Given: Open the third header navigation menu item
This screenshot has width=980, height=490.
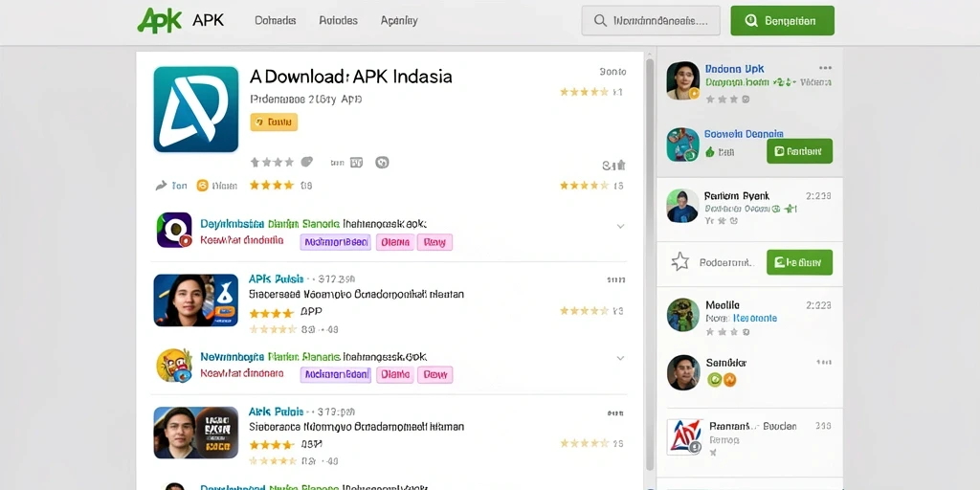Looking at the screenshot, I should [399, 21].
